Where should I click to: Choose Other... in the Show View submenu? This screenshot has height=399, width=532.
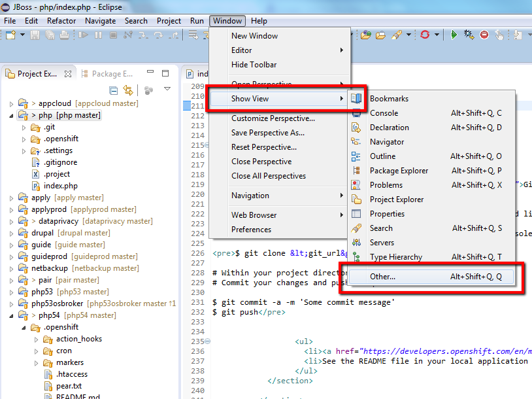pyautogui.click(x=382, y=277)
